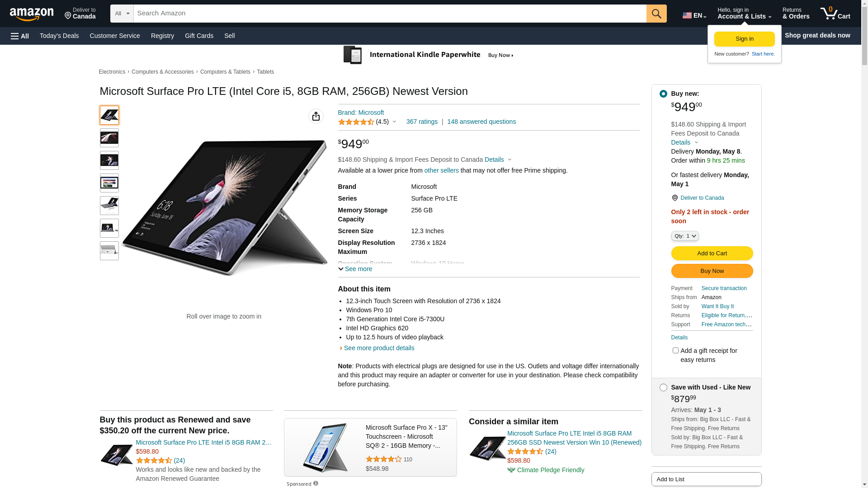Open the Qty quantity dropdown
This screenshot has width=868, height=488.
pos(685,236)
